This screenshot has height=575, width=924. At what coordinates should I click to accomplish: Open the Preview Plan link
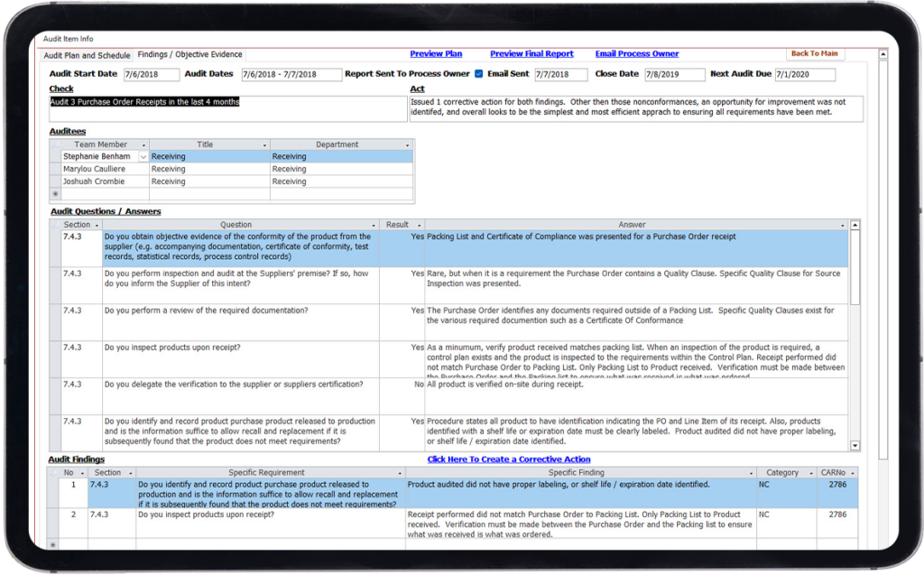435,53
